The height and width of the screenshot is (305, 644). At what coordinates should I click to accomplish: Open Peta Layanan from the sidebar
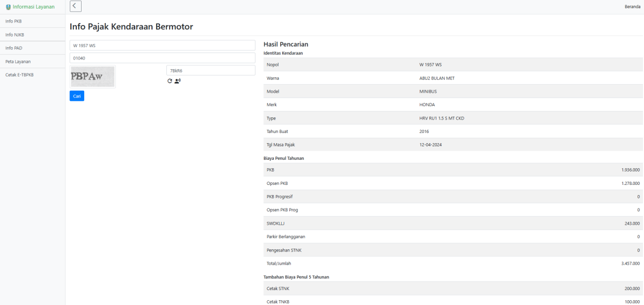coord(18,62)
